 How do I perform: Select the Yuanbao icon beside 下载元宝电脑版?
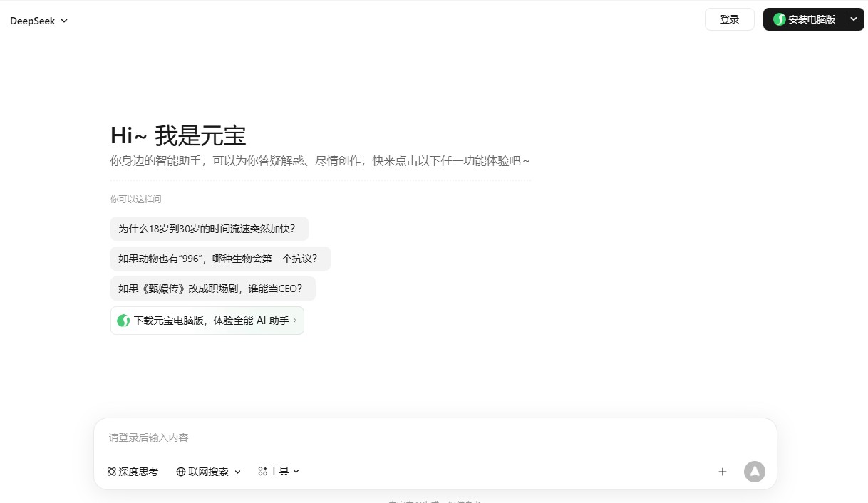click(123, 321)
